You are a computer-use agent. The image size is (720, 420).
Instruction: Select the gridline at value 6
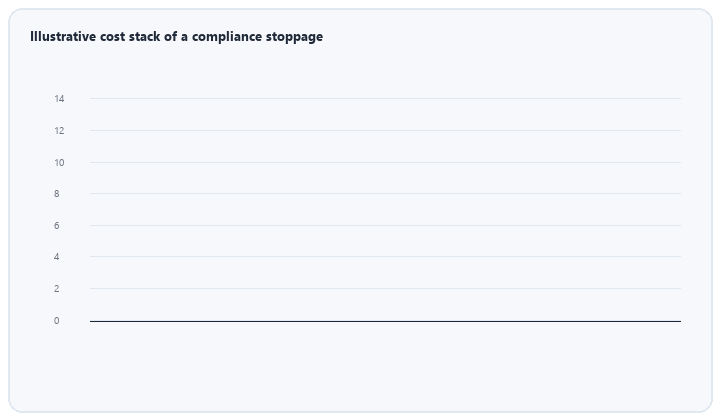(x=385, y=225)
